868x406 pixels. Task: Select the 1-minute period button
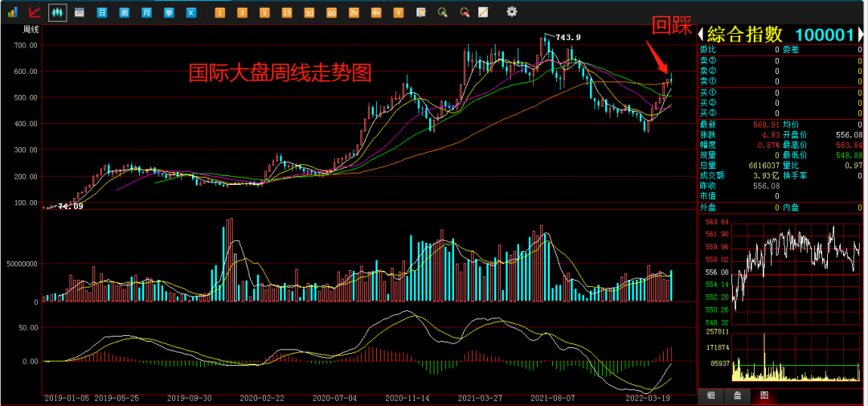click(x=219, y=11)
